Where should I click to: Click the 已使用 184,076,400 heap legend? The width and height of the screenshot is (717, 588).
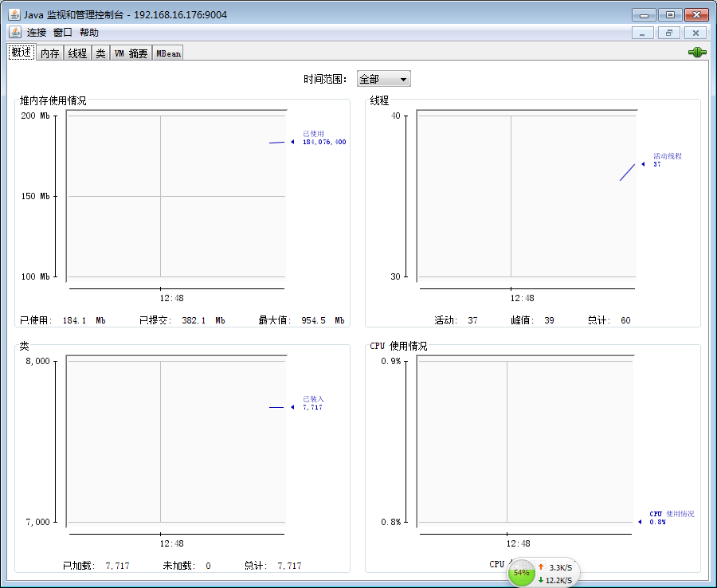point(324,138)
